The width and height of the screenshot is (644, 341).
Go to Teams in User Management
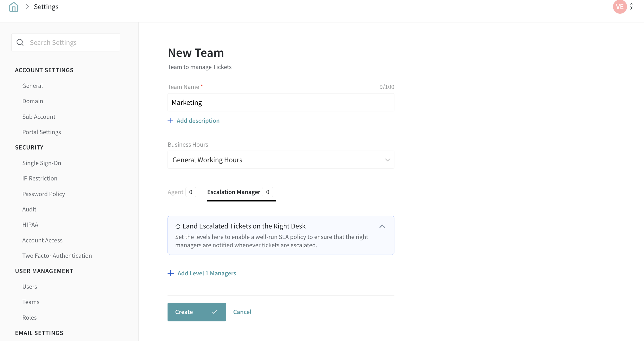pos(31,302)
